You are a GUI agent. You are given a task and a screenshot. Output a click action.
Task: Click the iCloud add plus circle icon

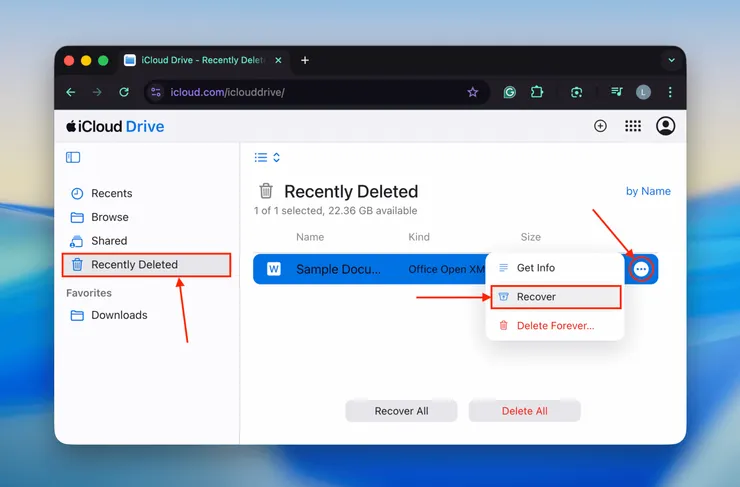600,126
